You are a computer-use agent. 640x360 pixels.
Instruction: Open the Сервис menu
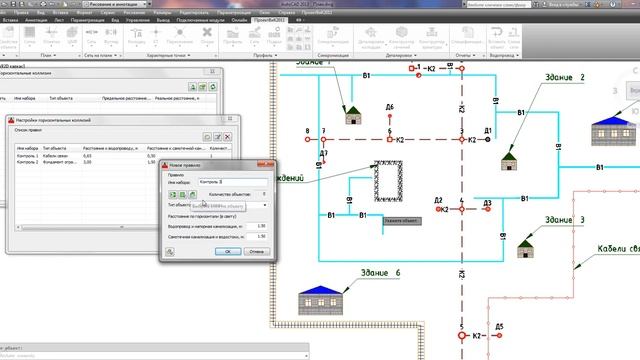pyautogui.click(x=108, y=13)
